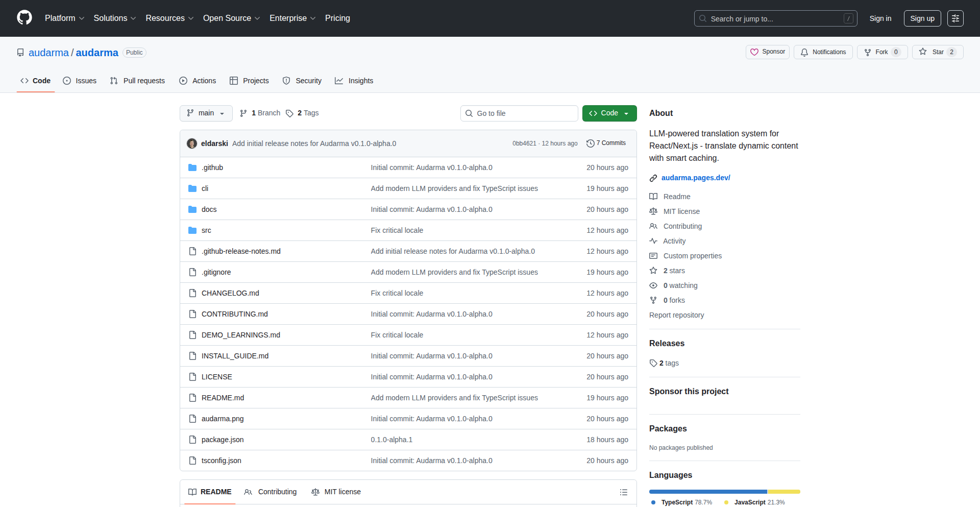Click Fork to fork the repo
Image resolution: width=980 pixels, height=507 pixels.
coord(881,52)
